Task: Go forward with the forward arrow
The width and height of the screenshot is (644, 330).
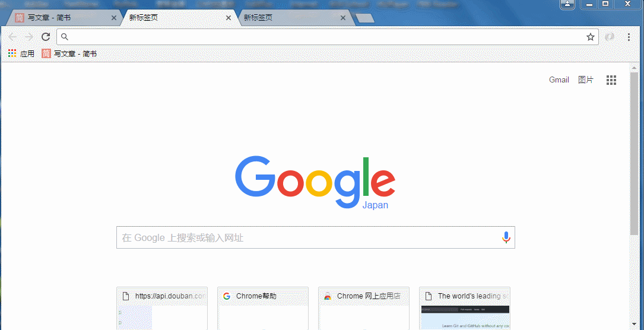Action: 28,37
